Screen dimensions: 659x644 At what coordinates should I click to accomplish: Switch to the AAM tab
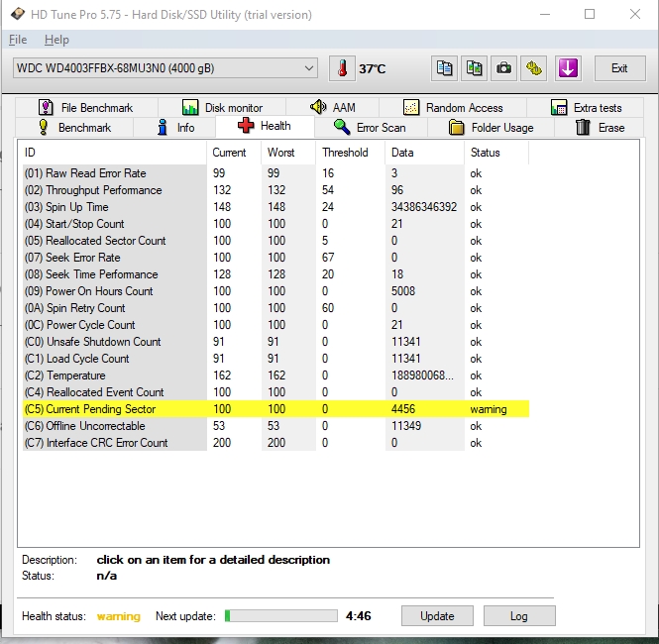[x=333, y=108]
